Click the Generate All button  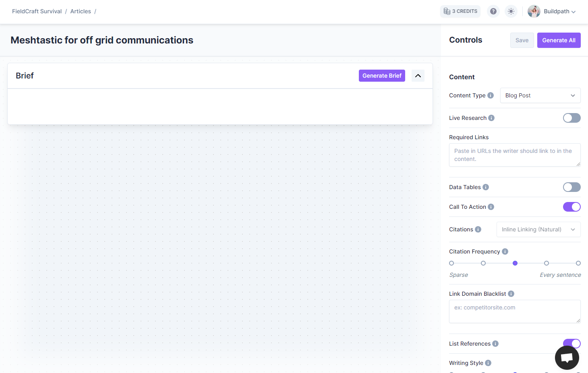point(559,40)
